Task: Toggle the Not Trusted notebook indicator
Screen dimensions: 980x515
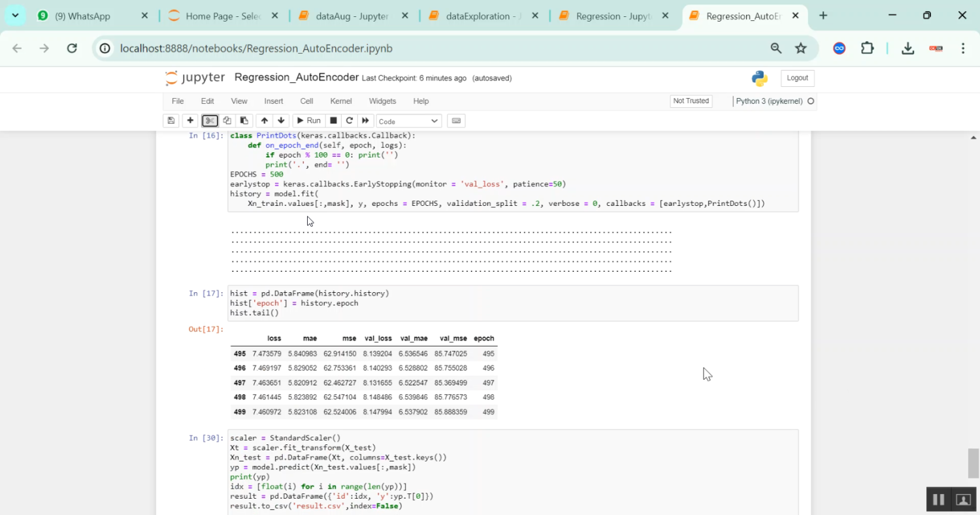Action: point(691,101)
